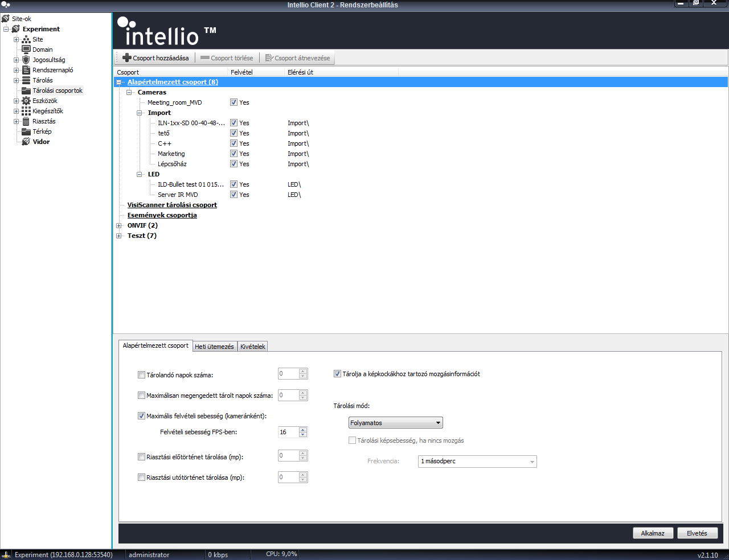Enable Maximálisan megengedett tárolt napok checkbox

click(x=141, y=396)
